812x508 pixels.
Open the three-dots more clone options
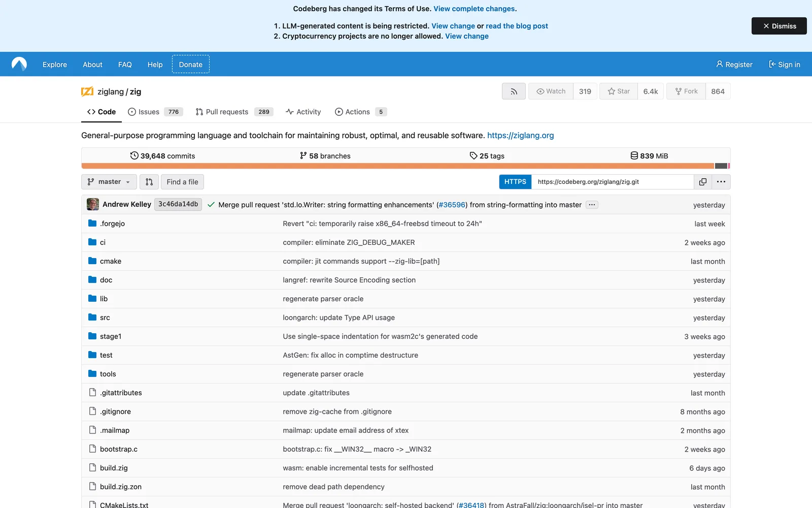[721, 182]
